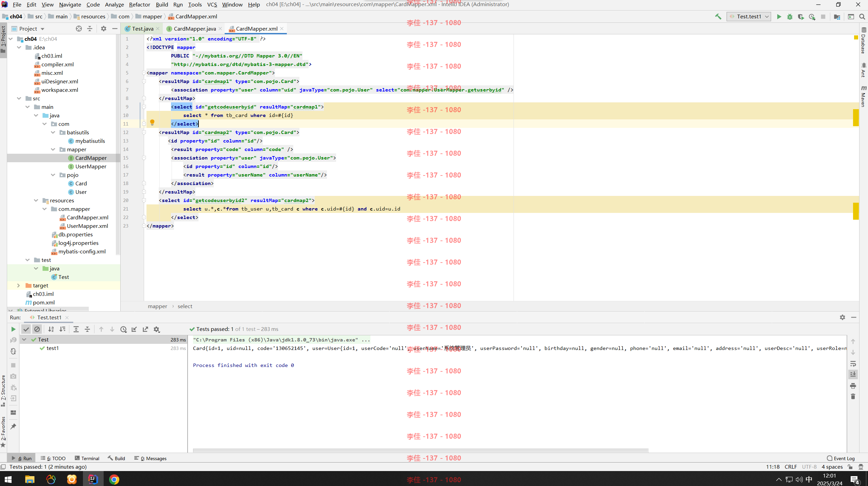Click locate file target icon in Project panel
The width and height of the screenshot is (868, 486).
[x=79, y=29]
